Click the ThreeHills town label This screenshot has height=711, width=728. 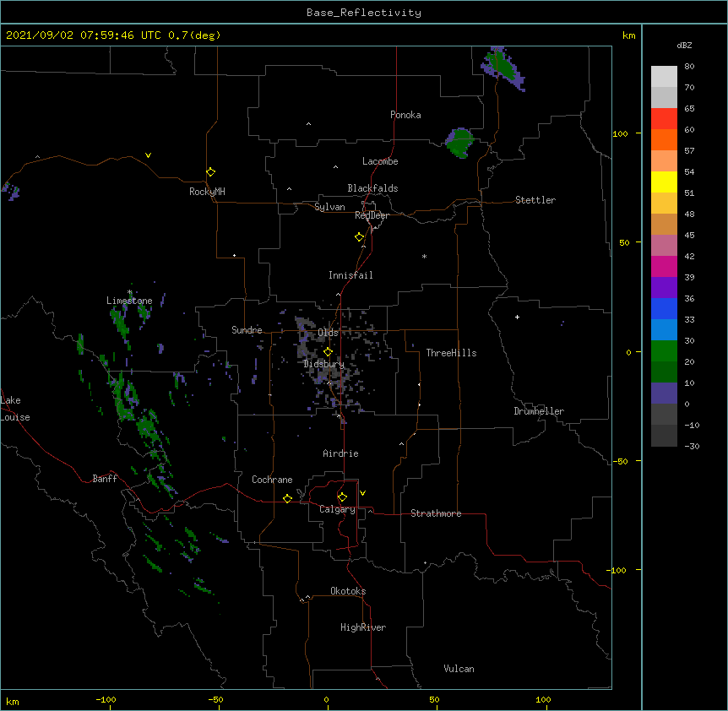coord(451,353)
